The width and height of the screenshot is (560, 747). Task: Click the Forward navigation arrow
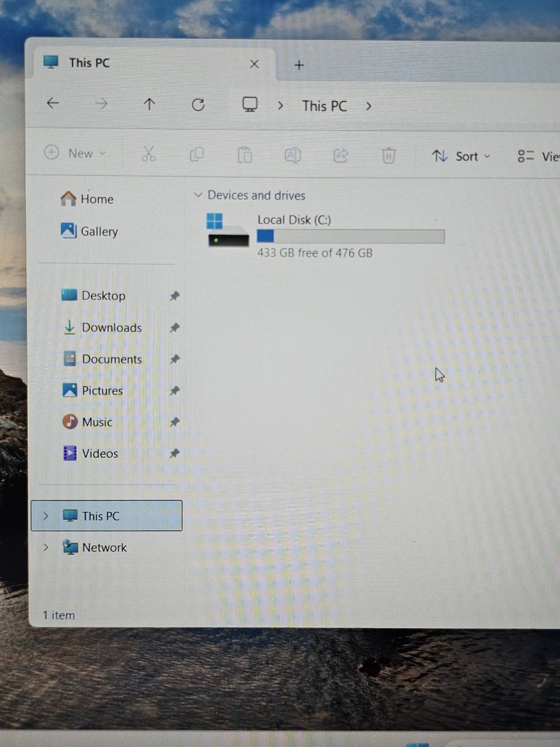coord(101,103)
